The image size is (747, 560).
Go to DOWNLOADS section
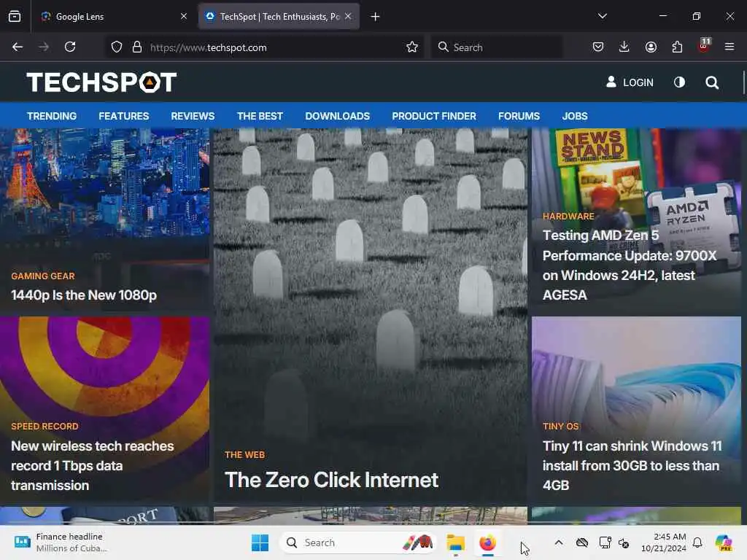pos(337,116)
